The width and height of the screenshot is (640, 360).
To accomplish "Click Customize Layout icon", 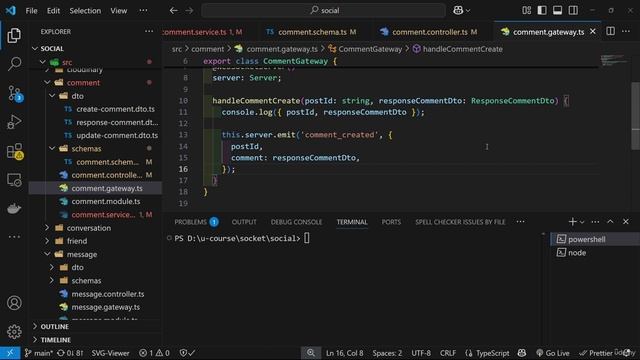I will tap(527, 11).
